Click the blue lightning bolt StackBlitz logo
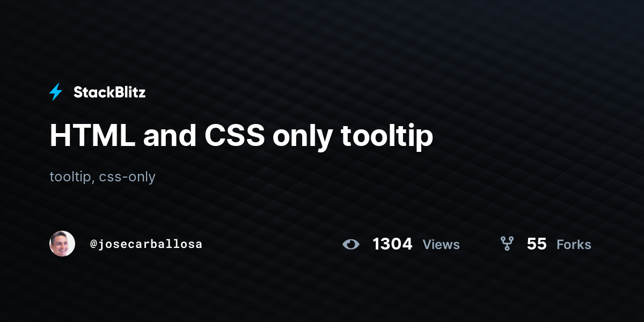 [56, 92]
